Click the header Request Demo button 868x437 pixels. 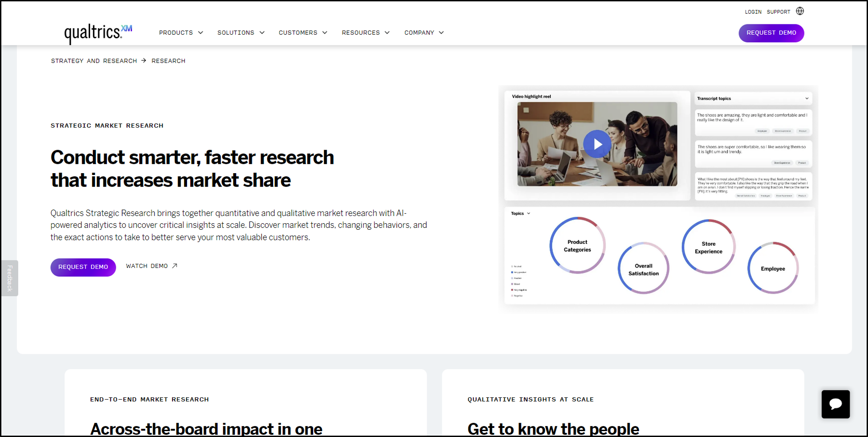771,33
